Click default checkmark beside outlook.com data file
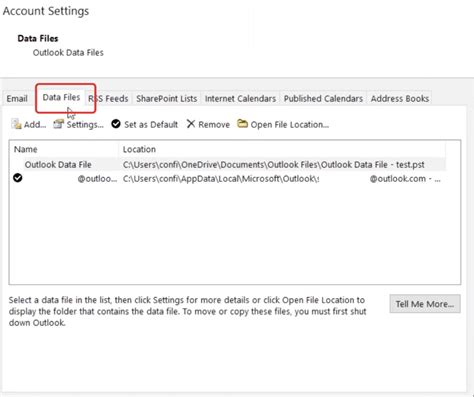The height and width of the screenshot is (397, 474). (18, 178)
